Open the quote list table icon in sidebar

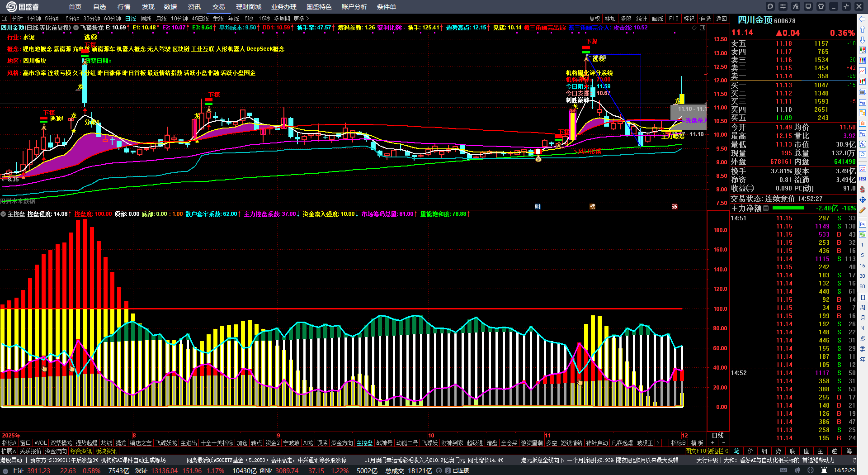click(863, 61)
